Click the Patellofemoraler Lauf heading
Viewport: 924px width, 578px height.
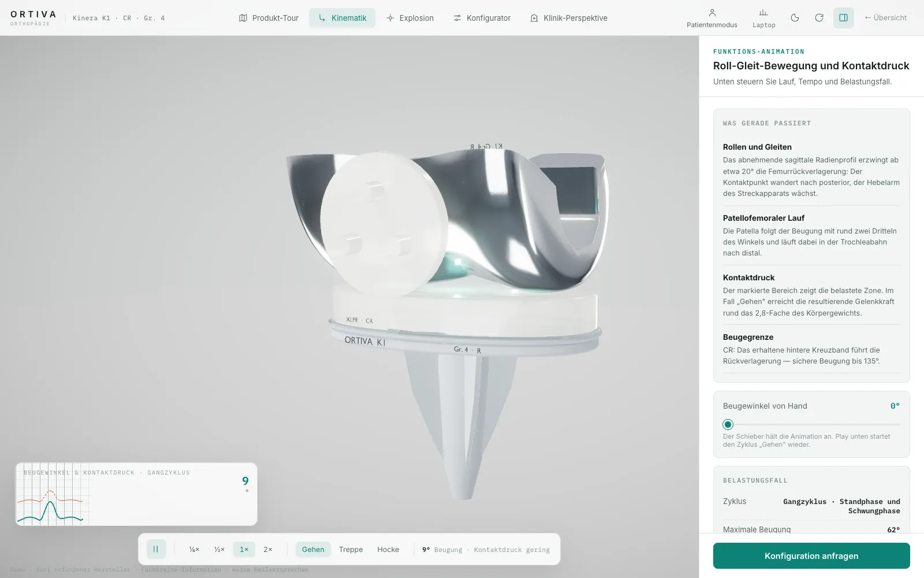pos(763,218)
